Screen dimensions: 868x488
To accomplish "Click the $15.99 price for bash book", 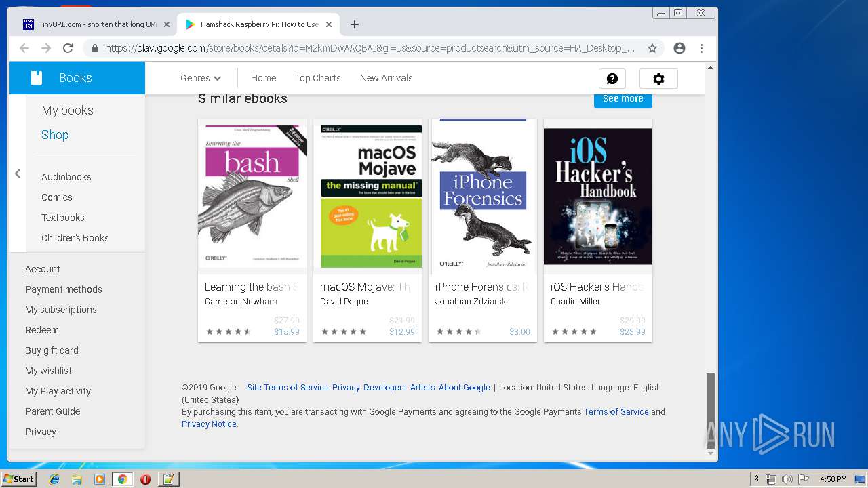I will (287, 332).
